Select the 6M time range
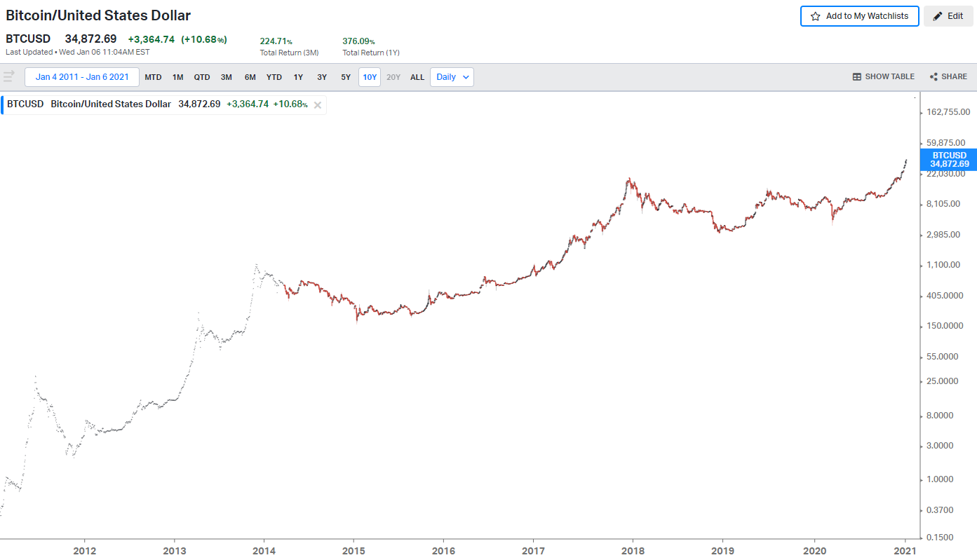Viewport: 977px width, 560px height. pyautogui.click(x=250, y=77)
